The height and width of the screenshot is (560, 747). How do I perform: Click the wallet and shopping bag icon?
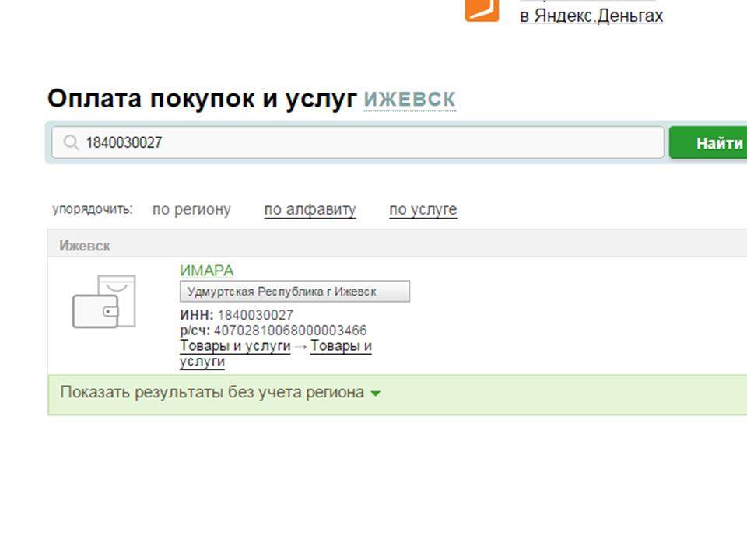103,302
